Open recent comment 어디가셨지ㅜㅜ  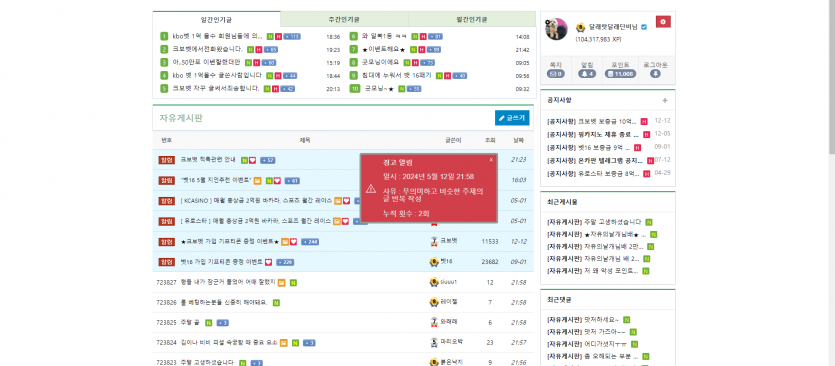586,344
